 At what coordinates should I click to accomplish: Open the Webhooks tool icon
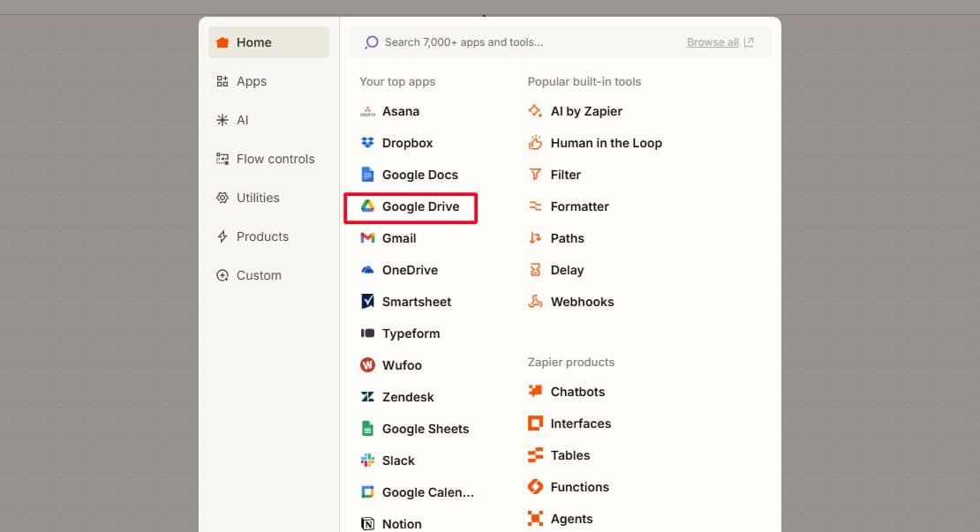click(x=535, y=302)
